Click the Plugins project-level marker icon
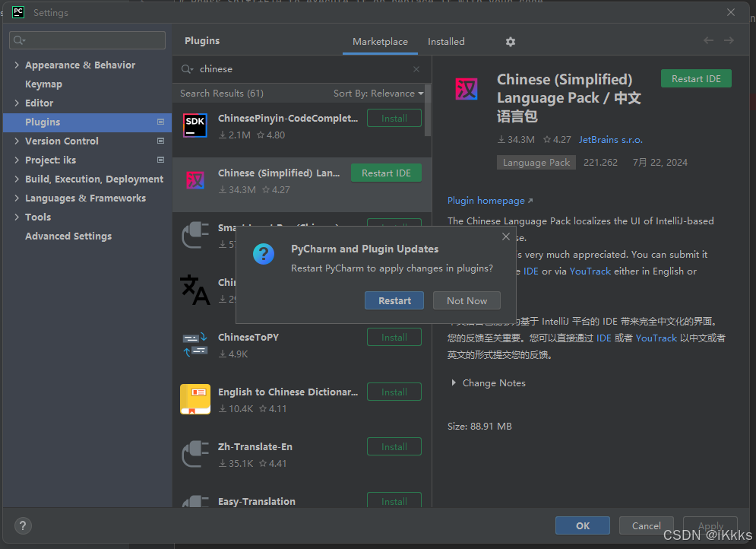The height and width of the screenshot is (549, 756). tap(161, 122)
